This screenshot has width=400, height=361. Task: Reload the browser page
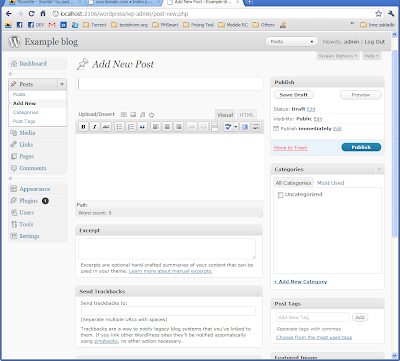31,14
